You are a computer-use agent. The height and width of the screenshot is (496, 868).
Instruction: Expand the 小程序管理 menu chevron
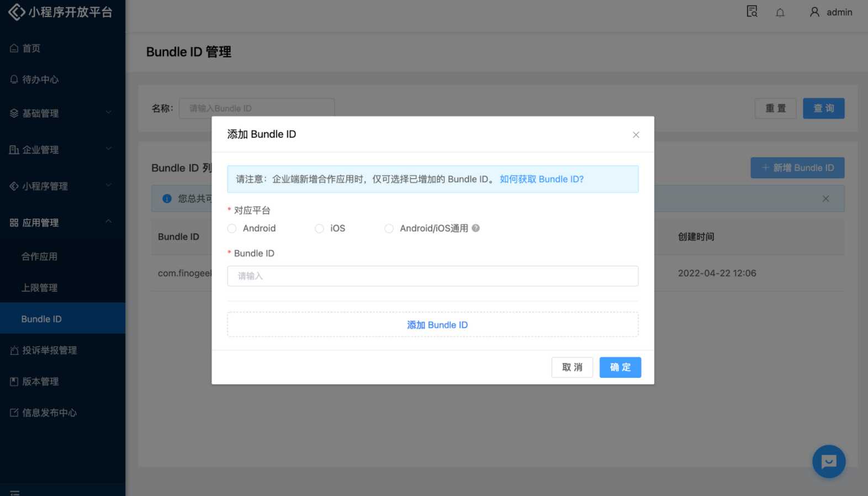tap(108, 186)
